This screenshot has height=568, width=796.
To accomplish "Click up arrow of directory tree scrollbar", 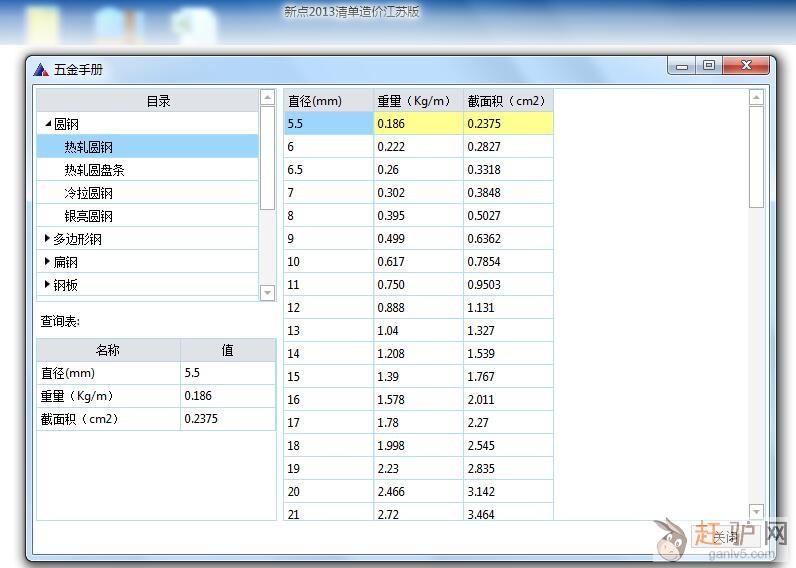I will point(267,97).
